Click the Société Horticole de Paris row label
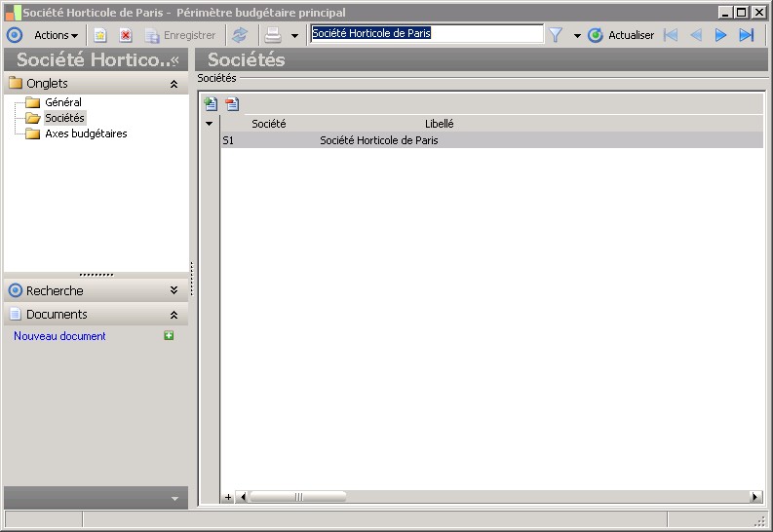This screenshot has width=773, height=532. coord(379,140)
